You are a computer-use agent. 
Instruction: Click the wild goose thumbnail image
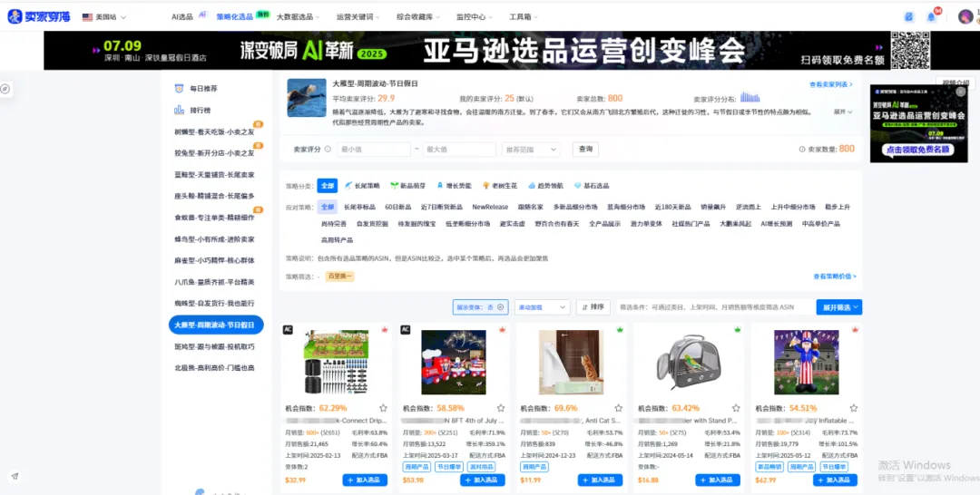307,97
